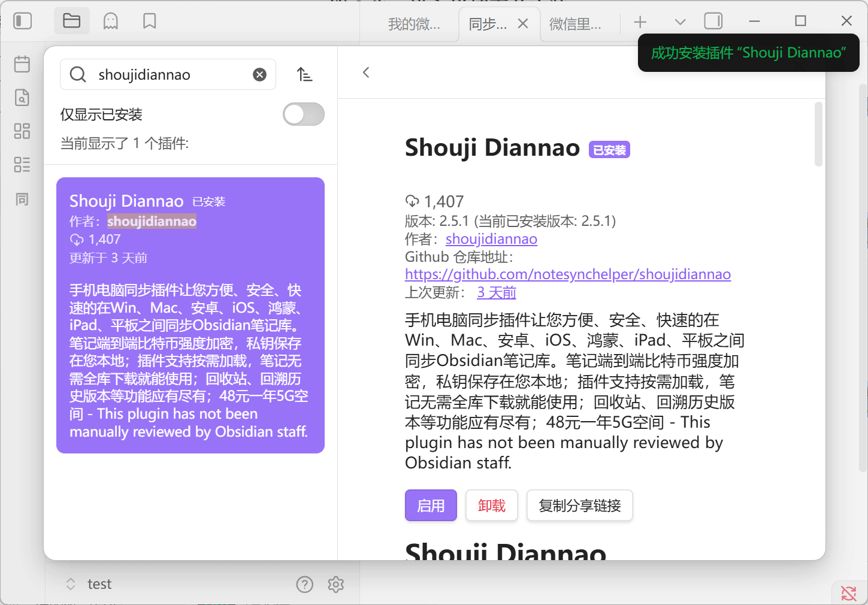Open the help icon near vault name

click(x=305, y=584)
